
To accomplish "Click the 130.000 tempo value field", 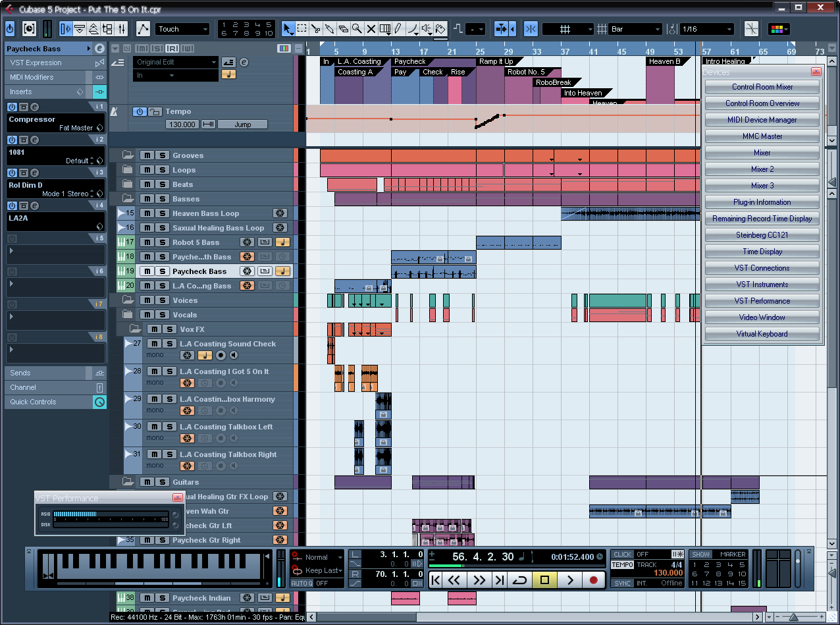I will click(x=182, y=124).
